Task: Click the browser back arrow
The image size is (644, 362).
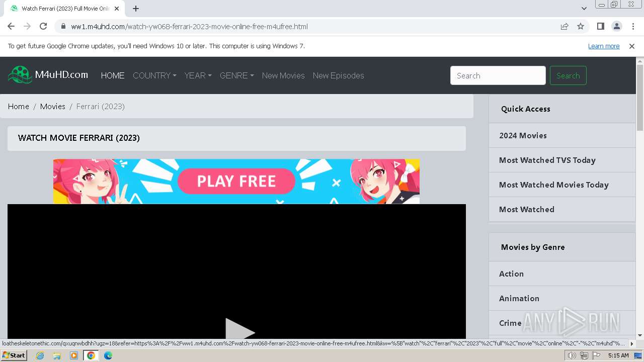Action: [x=11, y=26]
